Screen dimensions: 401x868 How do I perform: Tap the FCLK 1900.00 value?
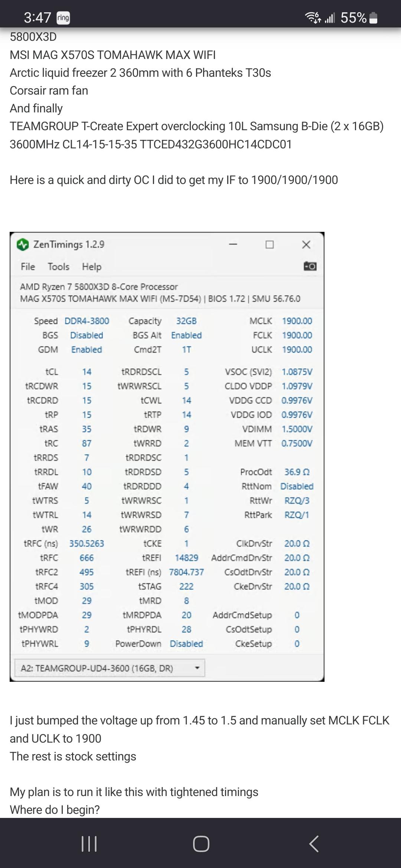click(297, 335)
